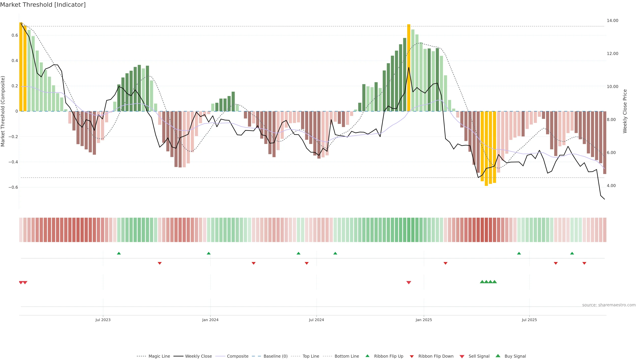Click the first Ribbon Flip Up triangle marker
The height and width of the screenshot is (362, 644).
point(119,253)
